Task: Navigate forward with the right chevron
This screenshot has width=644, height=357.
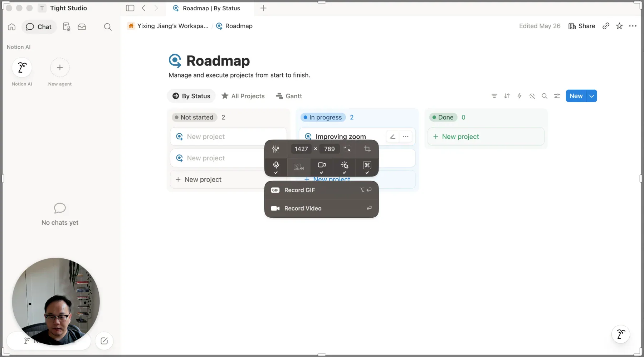Action: pyautogui.click(x=156, y=8)
